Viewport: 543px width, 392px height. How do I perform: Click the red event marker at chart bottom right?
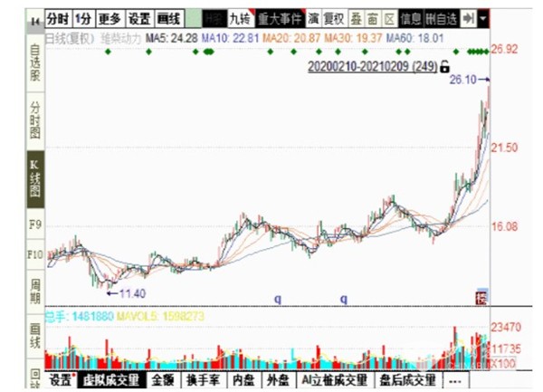(x=482, y=298)
